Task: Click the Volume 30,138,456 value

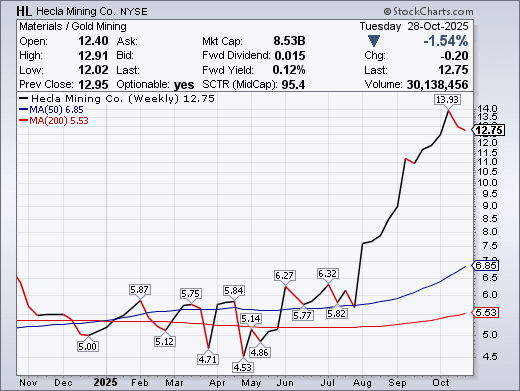Action: coord(437,85)
